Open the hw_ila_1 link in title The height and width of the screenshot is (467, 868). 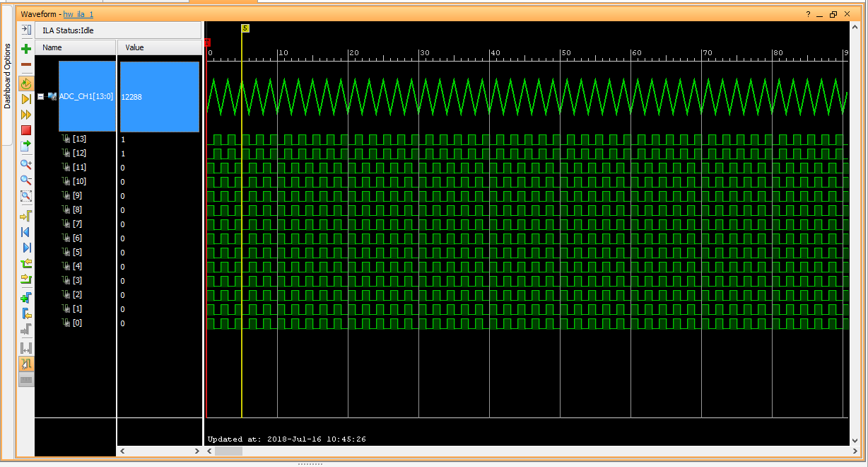(78, 14)
